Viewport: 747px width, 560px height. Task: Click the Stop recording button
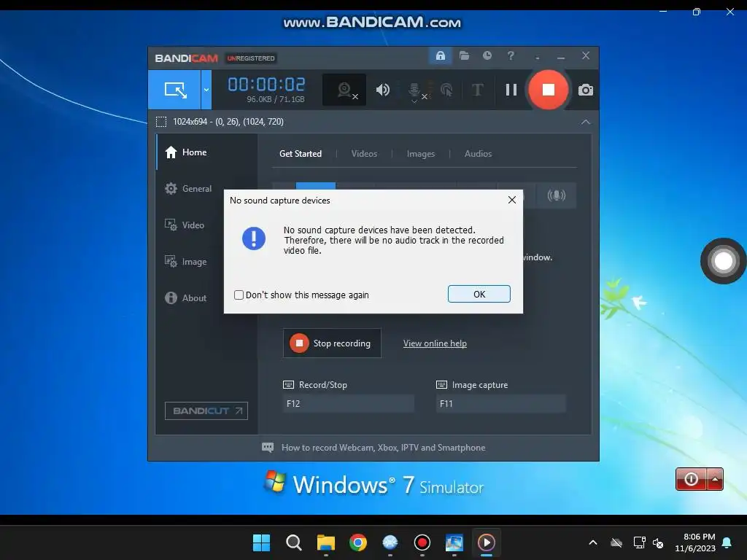(332, 343)
